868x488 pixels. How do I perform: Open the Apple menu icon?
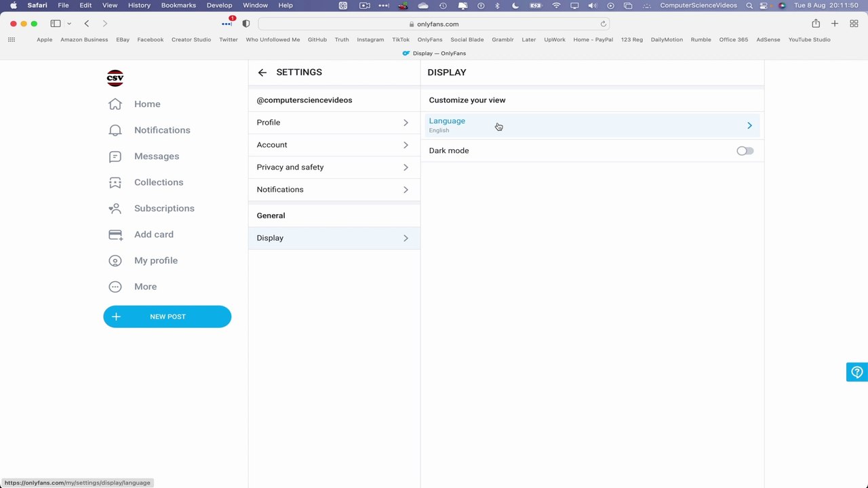coord(13,5)
